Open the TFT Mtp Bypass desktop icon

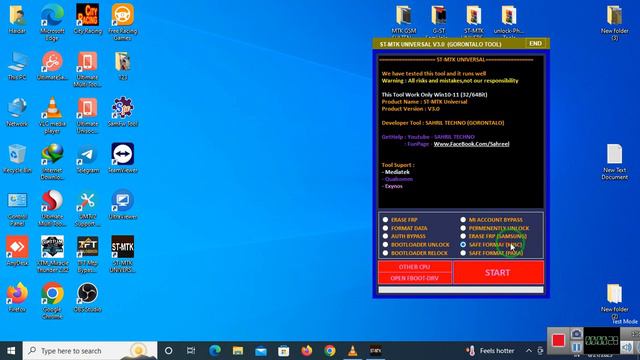(x=87, y=254)
